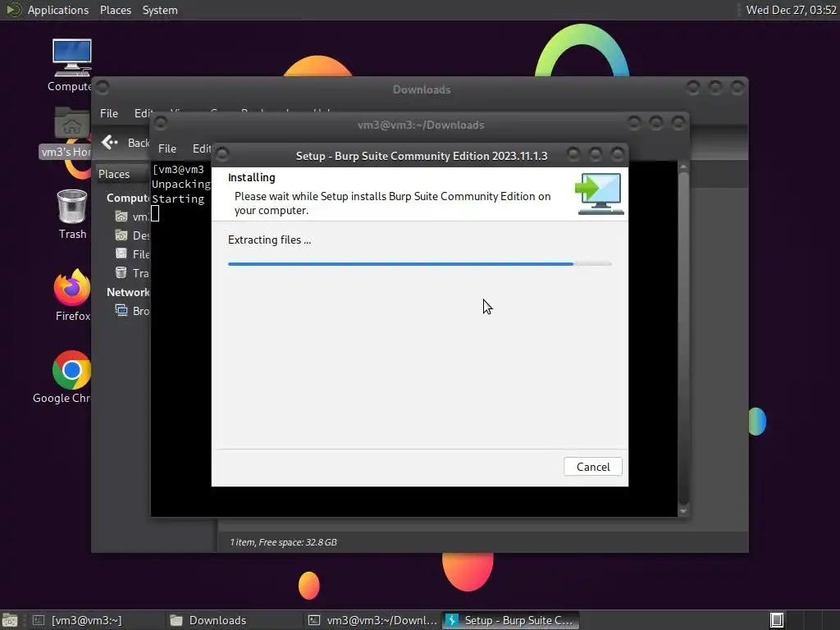Select the Desktop entry in the Places sidebar
Viewport: 840px width, 630px height.
click(x=132, y=235)
